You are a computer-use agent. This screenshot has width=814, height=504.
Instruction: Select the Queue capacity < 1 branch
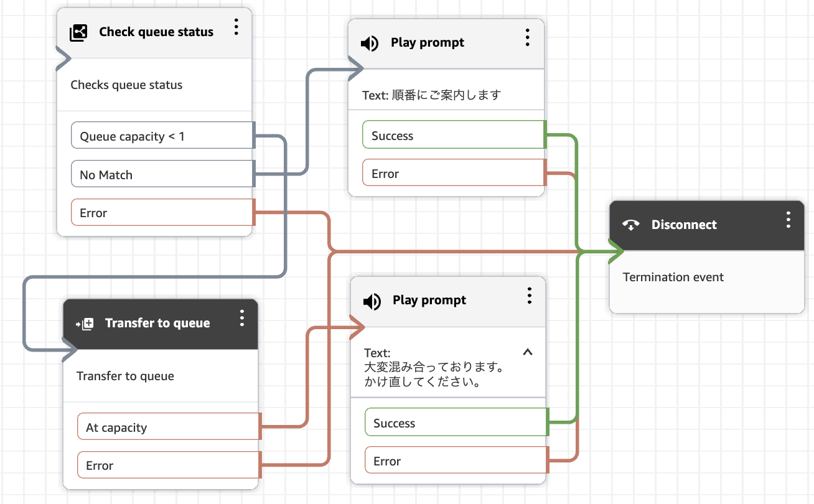(x=162, y=136)
